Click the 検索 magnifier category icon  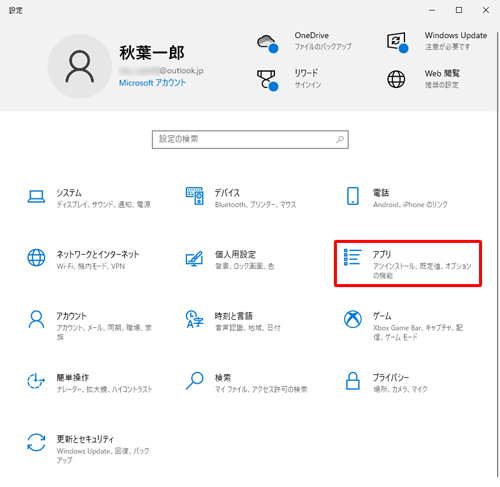194,381
